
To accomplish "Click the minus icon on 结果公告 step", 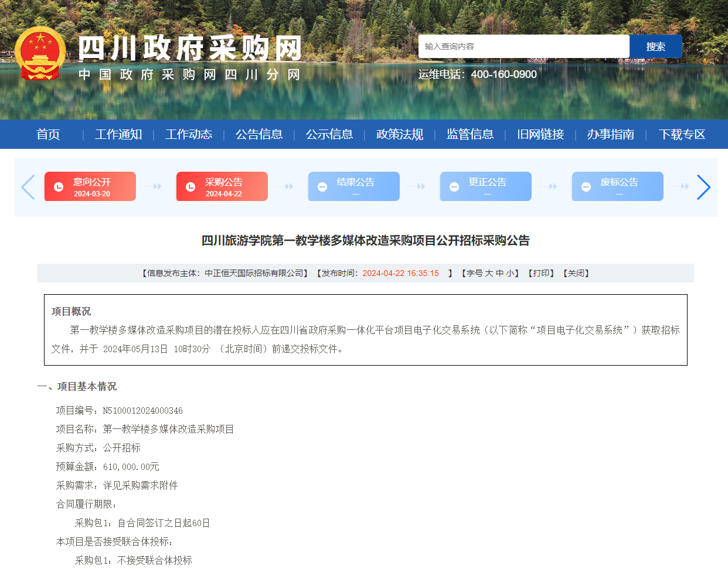I will tap(322, 187).
